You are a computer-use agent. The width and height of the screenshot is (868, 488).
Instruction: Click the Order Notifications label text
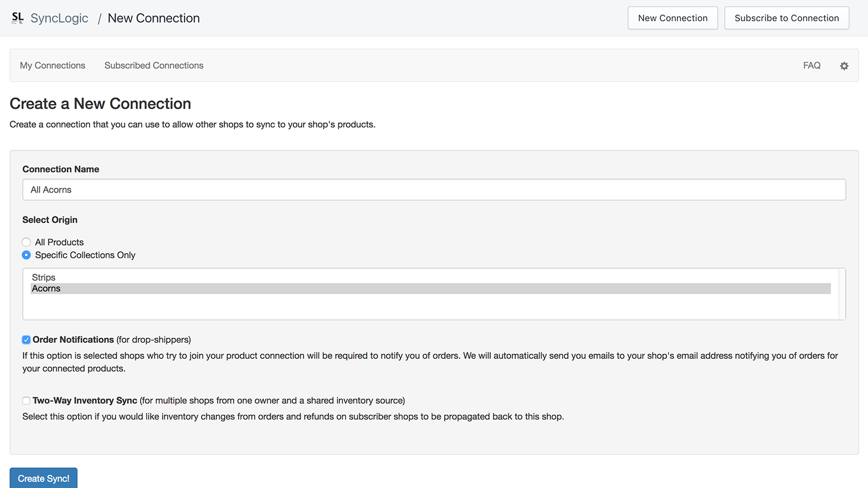click(x=73, y=340)
